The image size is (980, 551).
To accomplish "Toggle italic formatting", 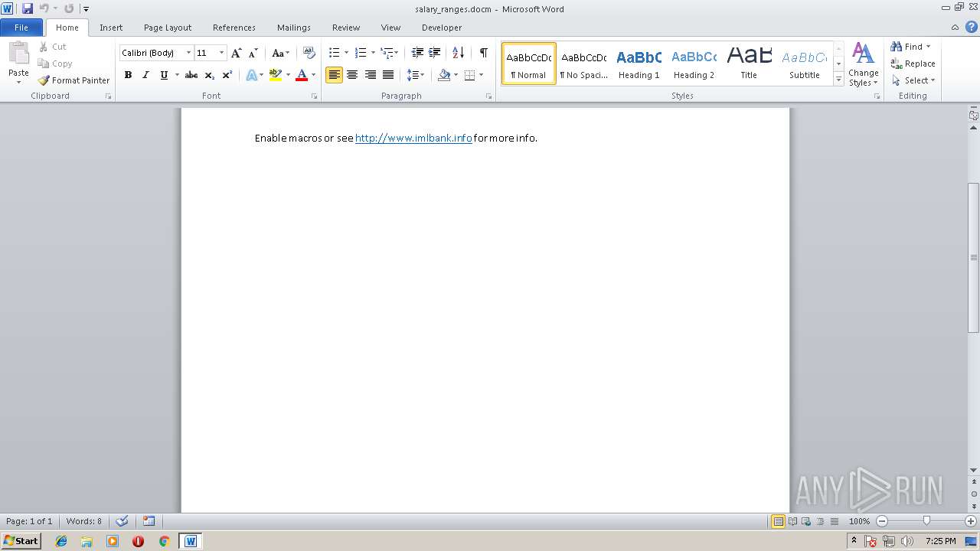I will point(145,75).
